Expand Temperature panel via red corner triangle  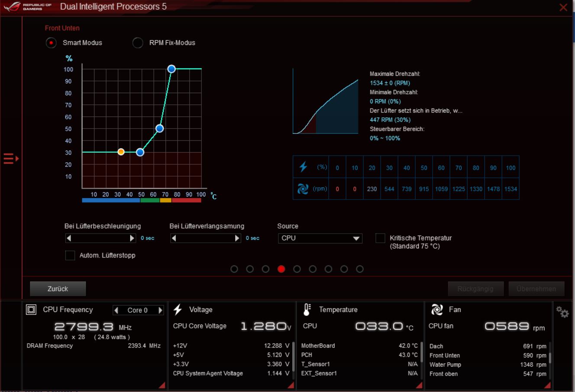tap(419, 385)
